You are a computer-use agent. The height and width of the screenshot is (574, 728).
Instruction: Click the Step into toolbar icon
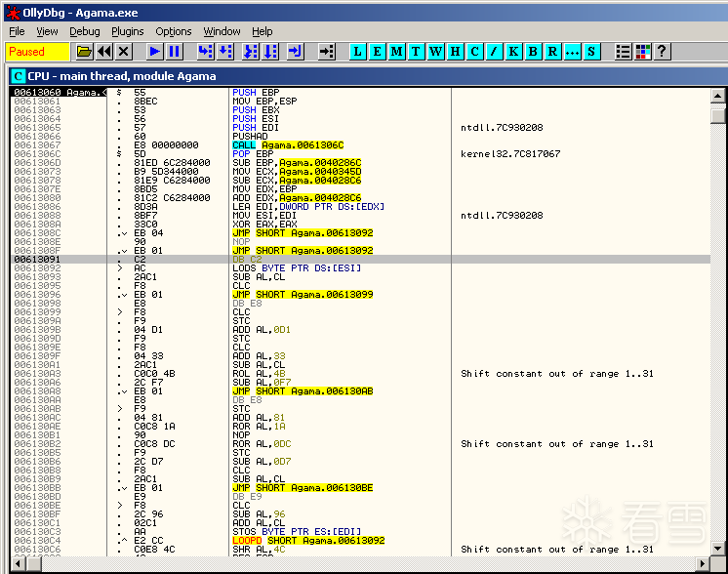click(205, 51)
